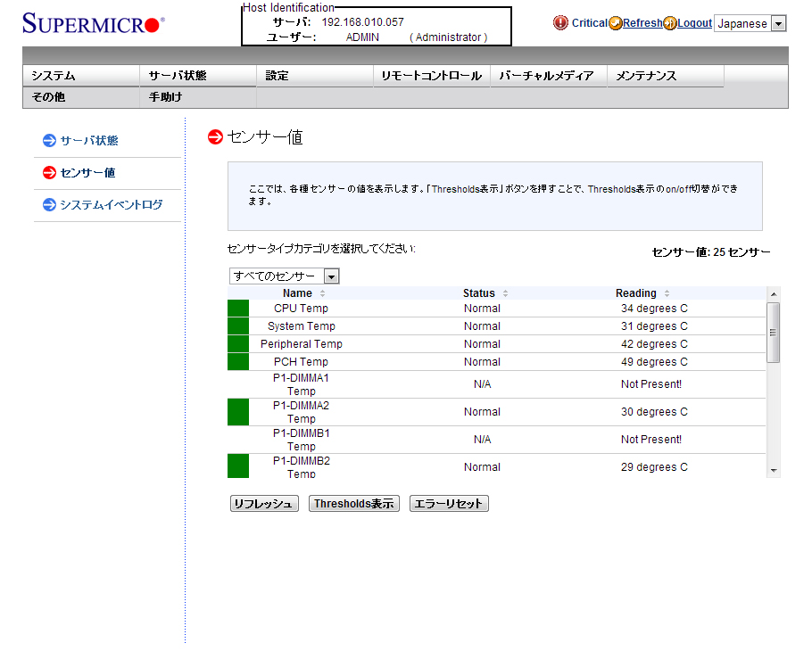Screen dimensions: 812x651
Task: Click the sort arrows next to Reading
Action: click(667, 293)
